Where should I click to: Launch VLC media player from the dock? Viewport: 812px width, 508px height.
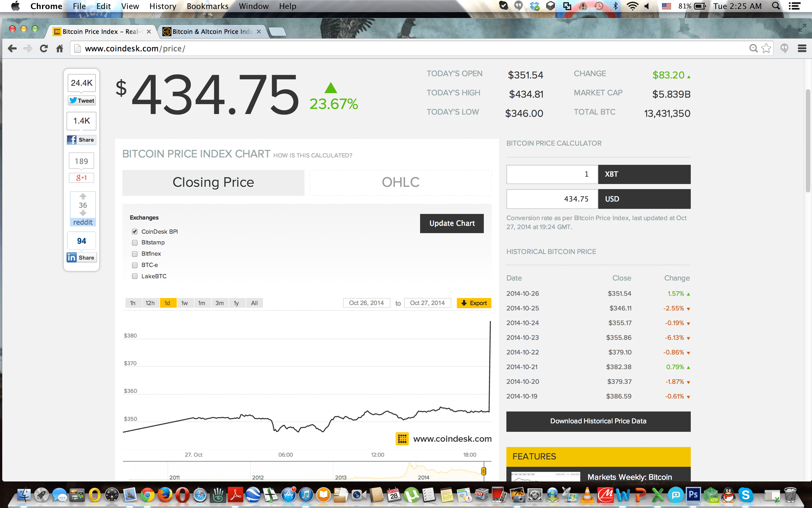(x=588, y=495)
